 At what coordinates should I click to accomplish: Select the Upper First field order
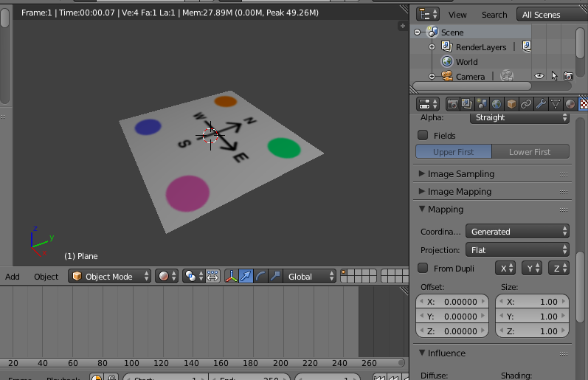click(x=454, y=152)
